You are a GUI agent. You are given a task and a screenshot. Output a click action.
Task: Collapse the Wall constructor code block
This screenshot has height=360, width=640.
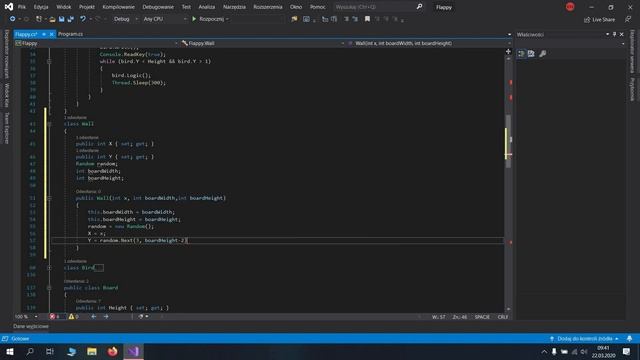(49, 198)
